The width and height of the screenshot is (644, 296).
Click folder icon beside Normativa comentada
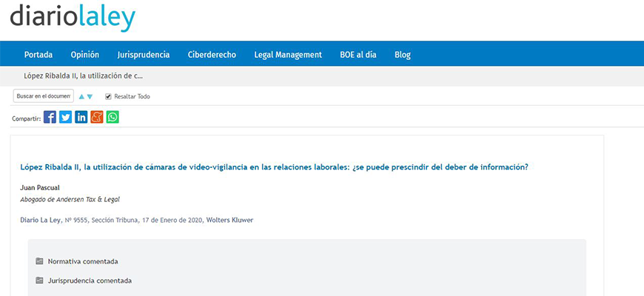point(39,261)
